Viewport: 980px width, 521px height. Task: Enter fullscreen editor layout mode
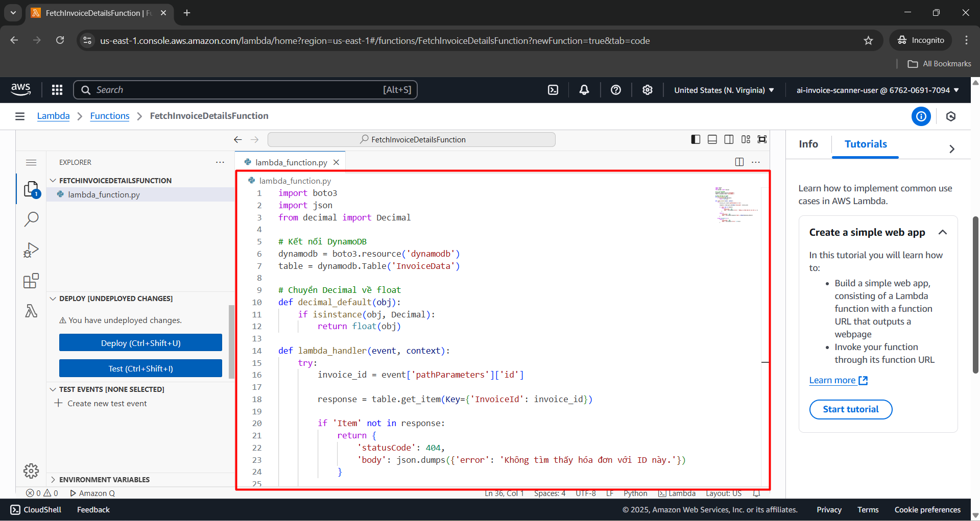761,139
